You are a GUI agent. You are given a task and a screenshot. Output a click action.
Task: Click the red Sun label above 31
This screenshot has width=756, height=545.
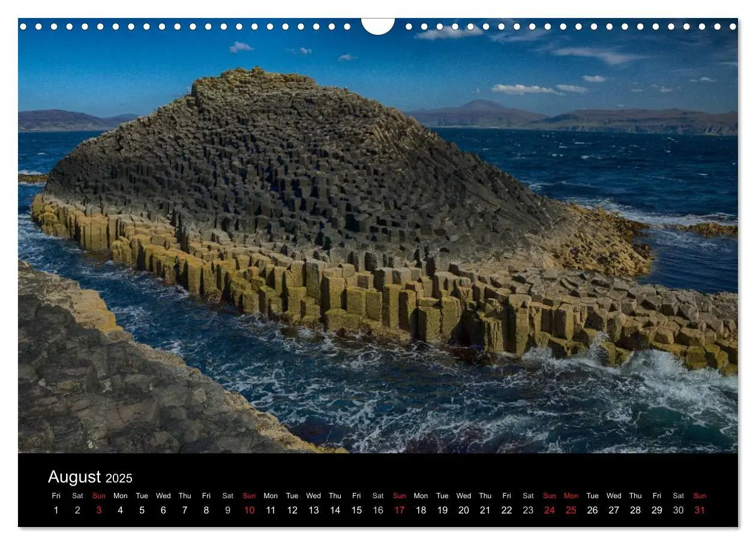tap(700, 496)
